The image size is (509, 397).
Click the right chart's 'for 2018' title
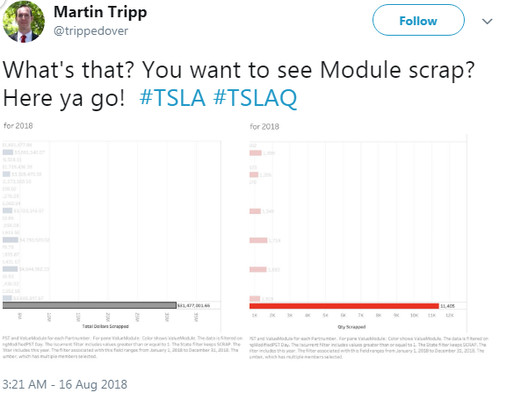point(264,127)
